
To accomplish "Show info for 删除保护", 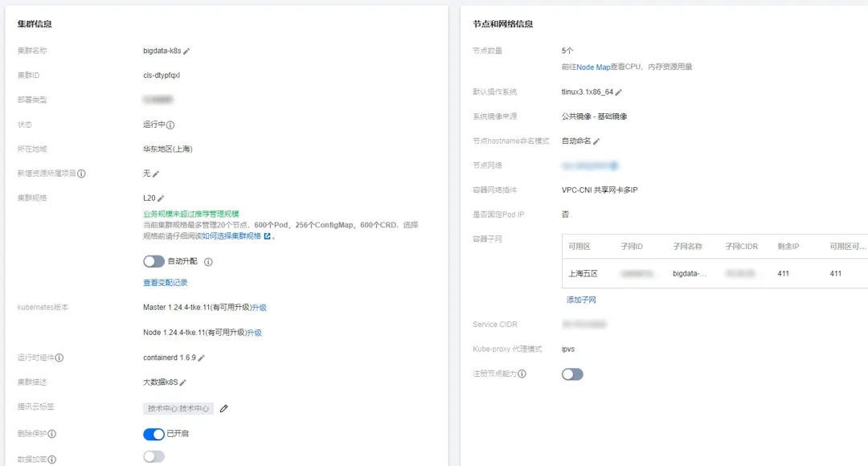I will point(52,434).
